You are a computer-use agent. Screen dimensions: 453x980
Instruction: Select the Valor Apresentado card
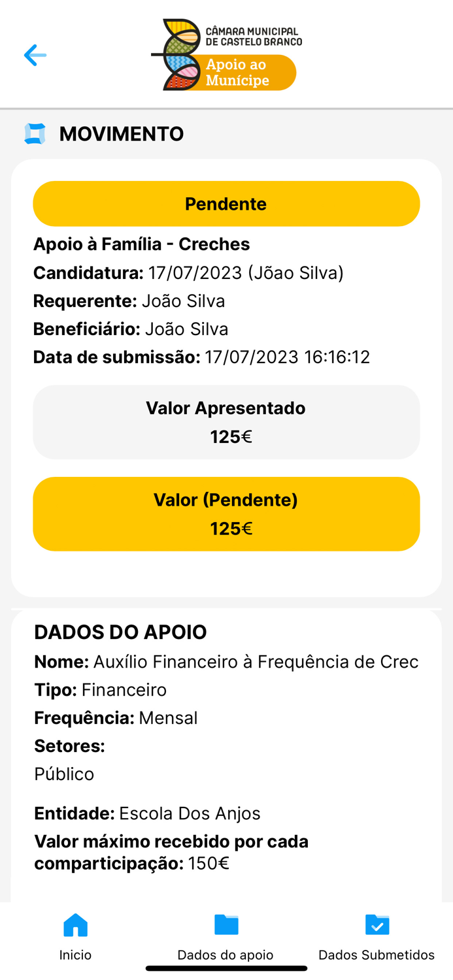pos(226,421)
